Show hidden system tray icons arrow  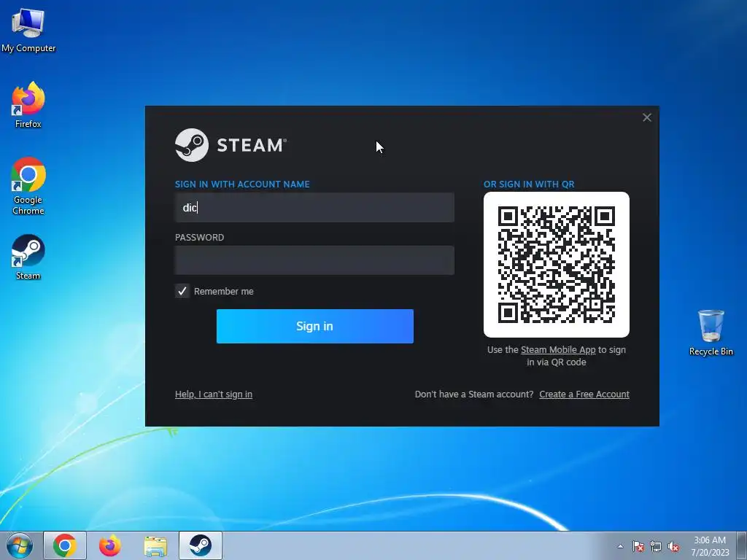pos(620,546)
